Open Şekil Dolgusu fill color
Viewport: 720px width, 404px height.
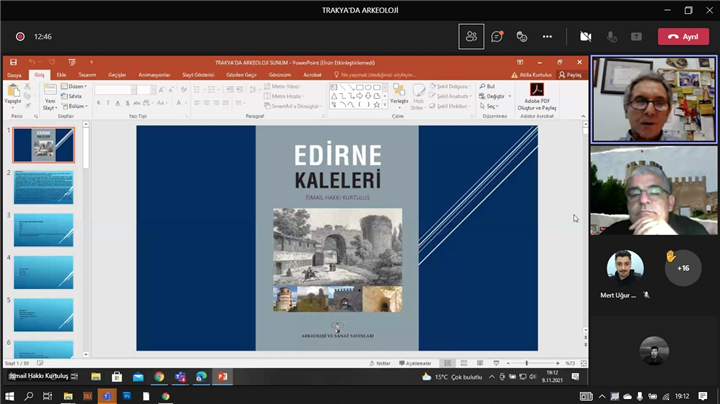tap(450, 86)
